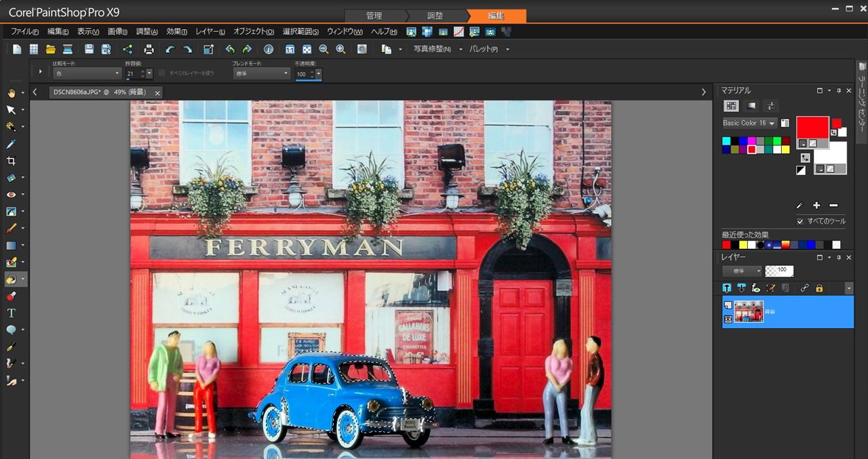Open the blend mode dropdown in options
The width and height of the screenshot is (868, 459).
point(260,73)
